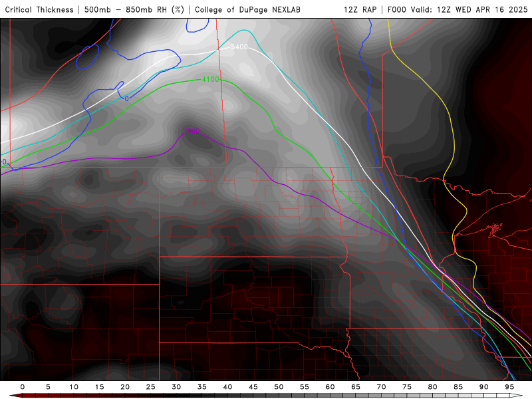Click the 'F000 Valid: 12Z WED APR 16 2025' text

click(458, 9)
